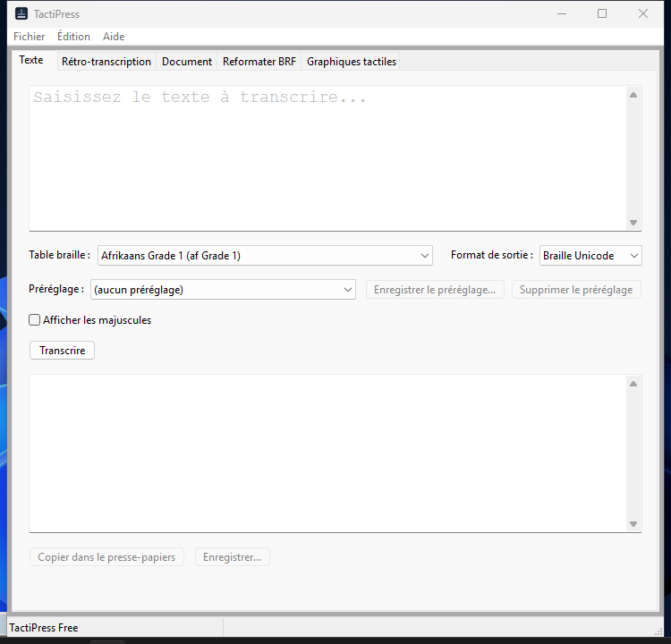This screenshot has width=671, height=644.
Task: Maximize the TactiPress window
Action: [x=602, y=13]
